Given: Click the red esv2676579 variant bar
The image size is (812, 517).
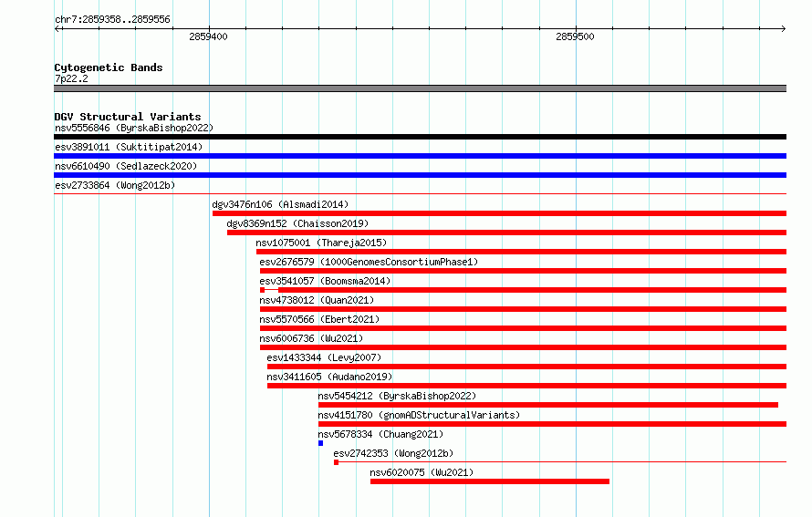Looking at the screenshot, I should pos(523,271).
